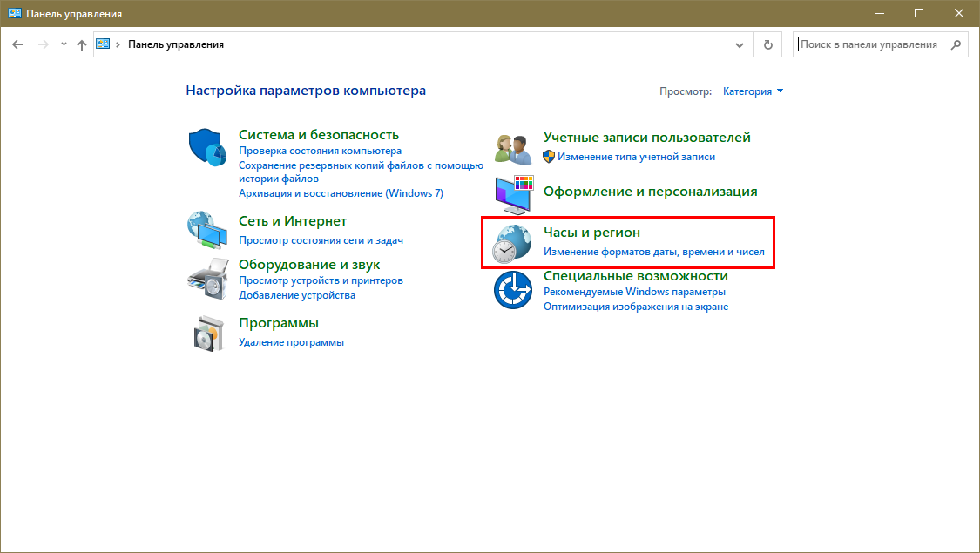
Task: Click the back navigation arrow
Action: pyautogui.click(x=17, y=44)
